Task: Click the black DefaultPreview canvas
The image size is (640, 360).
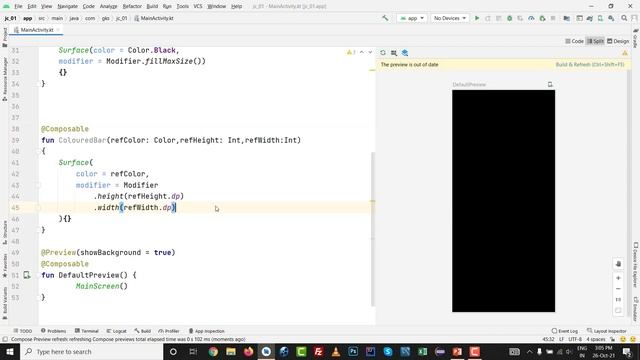Action: (x=503, y=201)
